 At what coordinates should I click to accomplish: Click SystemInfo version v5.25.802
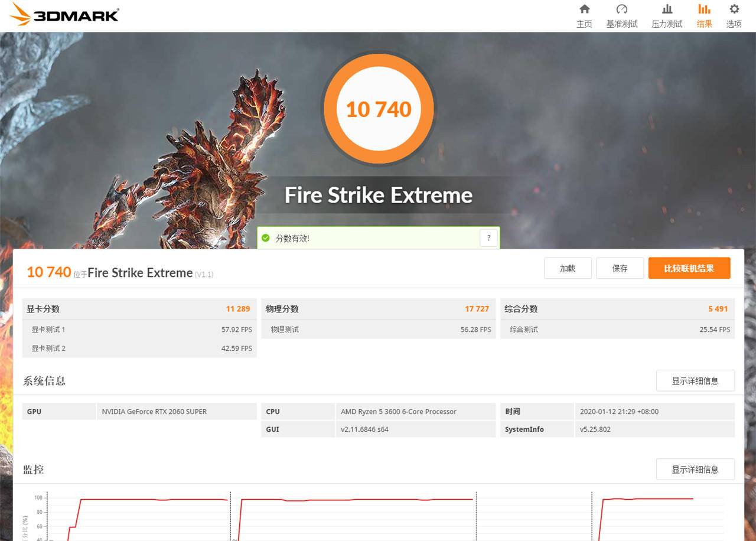(595, 429)
